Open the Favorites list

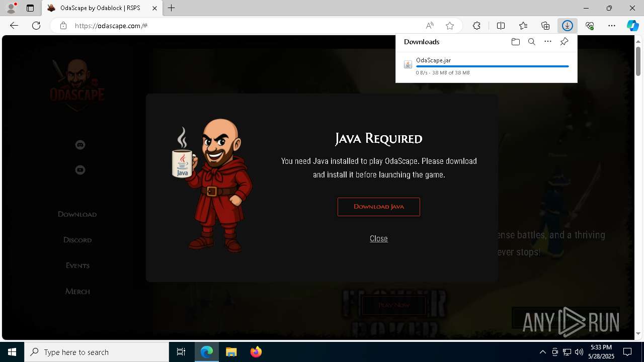pos(523,26)
